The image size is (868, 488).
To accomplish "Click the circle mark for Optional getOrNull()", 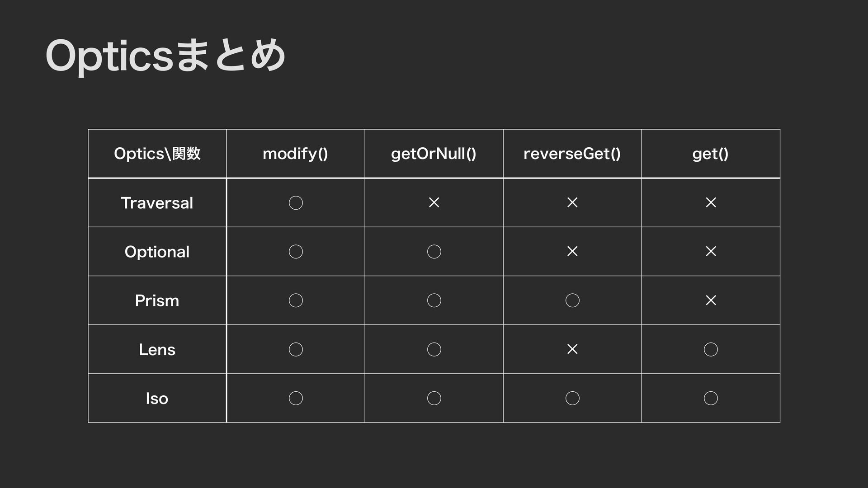I will 434,252.
